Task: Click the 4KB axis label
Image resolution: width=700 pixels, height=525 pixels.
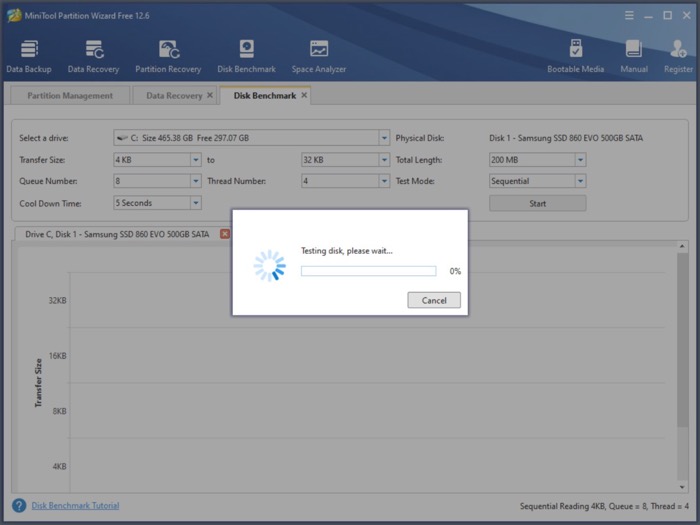Action: 59,467
